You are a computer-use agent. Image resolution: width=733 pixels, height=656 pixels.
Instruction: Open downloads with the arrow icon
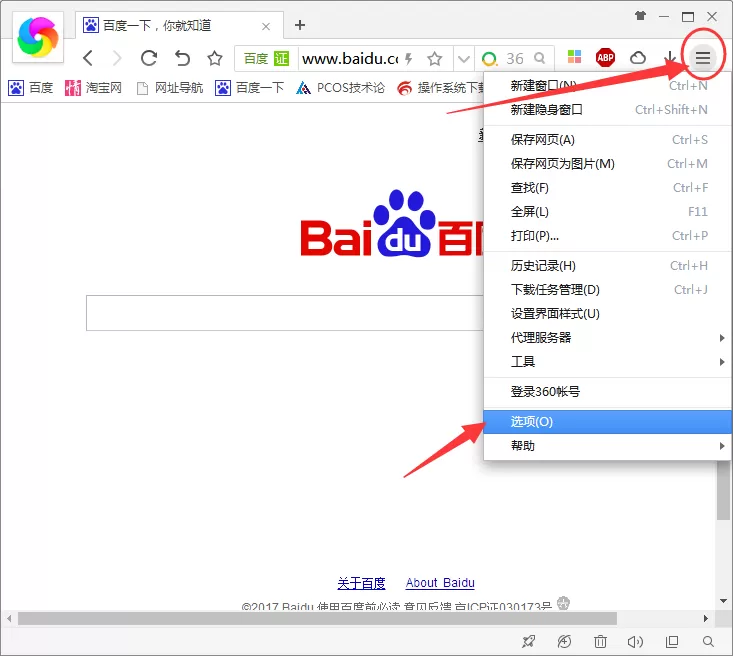pyautogui.click(x=670, y=57)
